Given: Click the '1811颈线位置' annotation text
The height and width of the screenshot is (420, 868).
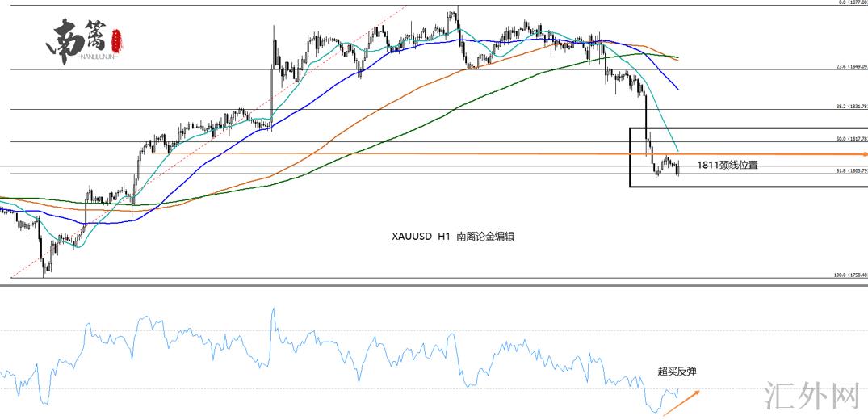Looking at the screenshot, I should coord(727,165).
